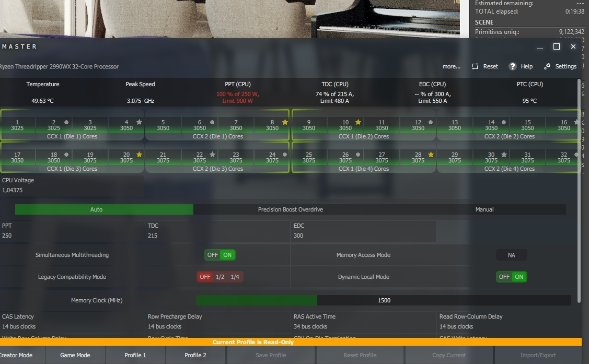The image size is (589, 364).
Task: Set Legacy Compatibility Mode to 1/4
Action: 235,277
